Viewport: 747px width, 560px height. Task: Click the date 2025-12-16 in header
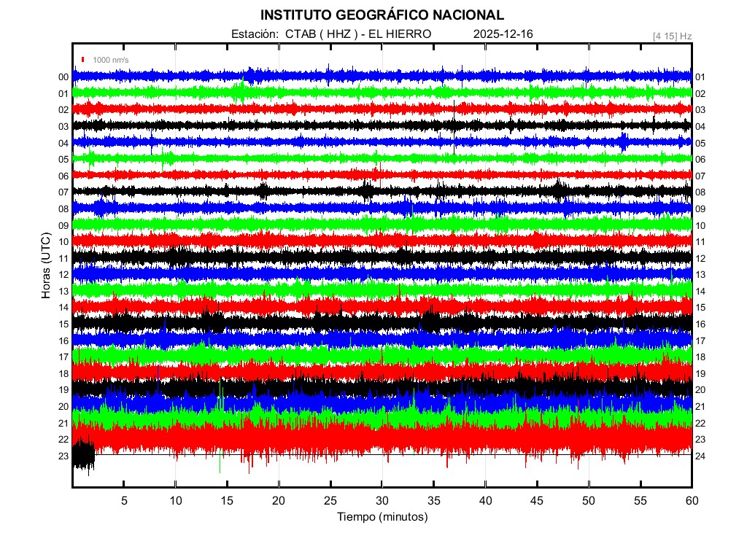coord(503,34)
